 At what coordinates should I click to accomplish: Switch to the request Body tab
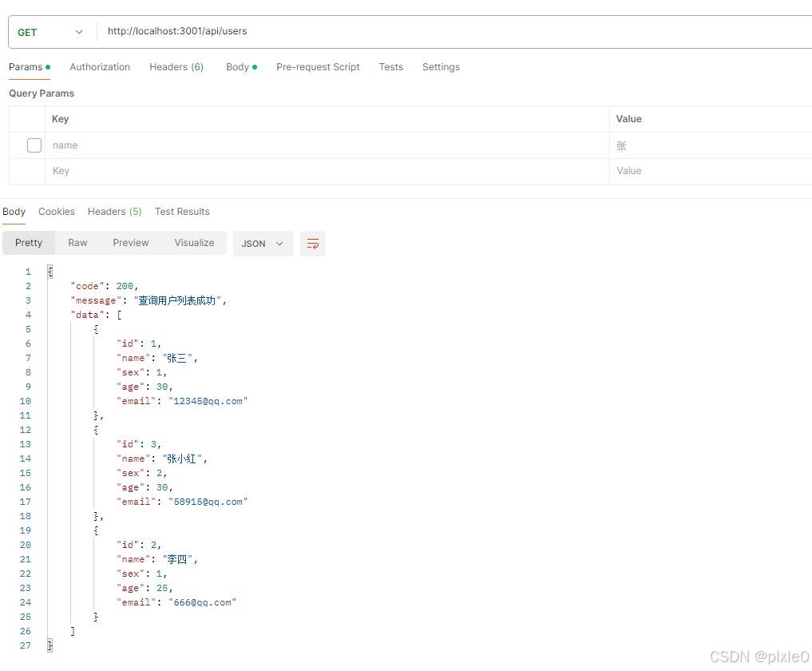[241, 67]
